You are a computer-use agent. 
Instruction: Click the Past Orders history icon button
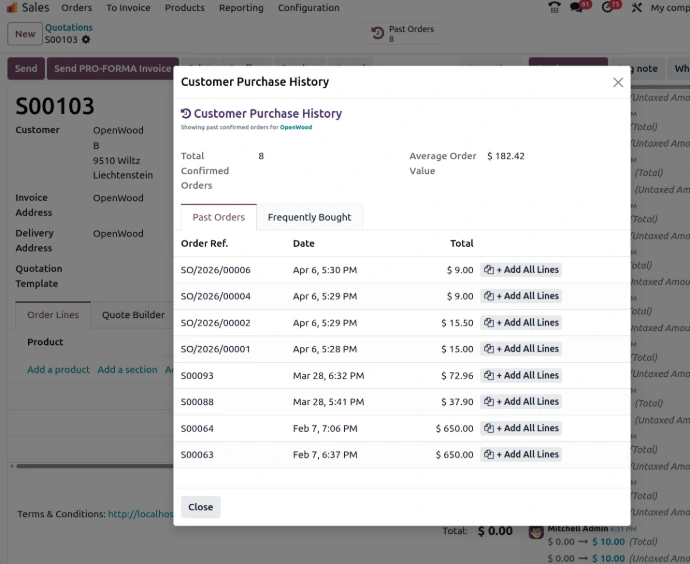377,34
